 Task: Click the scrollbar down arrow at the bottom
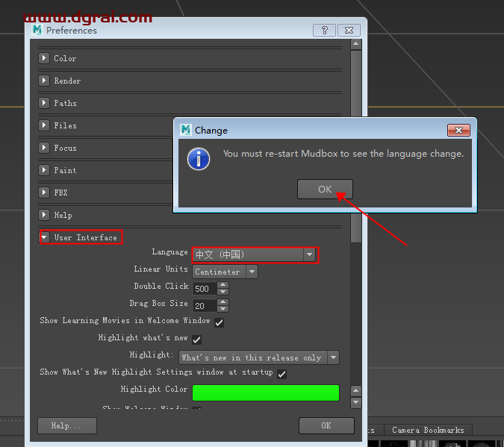pos(356,402)
